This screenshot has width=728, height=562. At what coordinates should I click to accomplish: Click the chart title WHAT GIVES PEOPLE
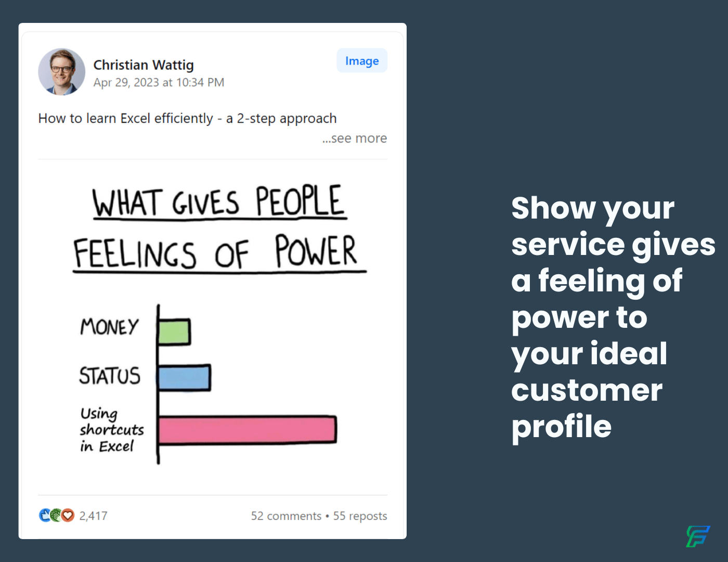tap(219, 201)
